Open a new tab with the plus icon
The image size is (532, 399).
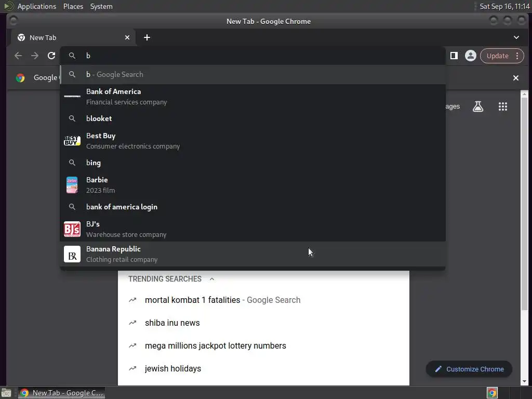click(x=147, y=37)
